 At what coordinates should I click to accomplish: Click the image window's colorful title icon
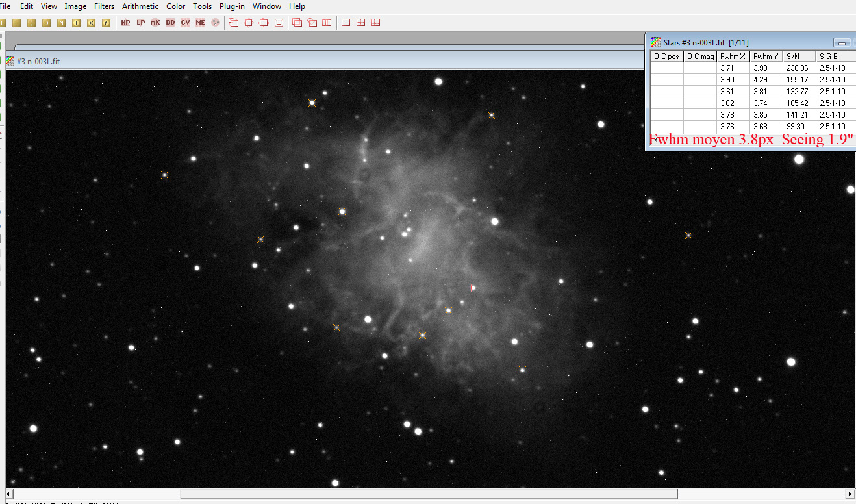pos(10,61)
